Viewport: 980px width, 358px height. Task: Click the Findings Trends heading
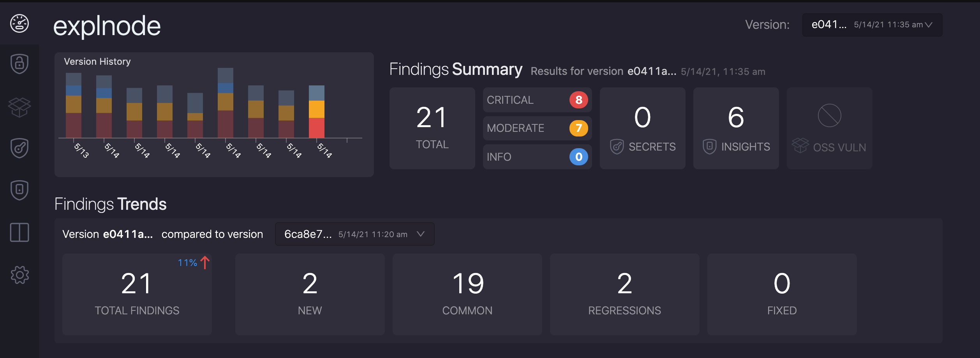(x=111, y=204)
